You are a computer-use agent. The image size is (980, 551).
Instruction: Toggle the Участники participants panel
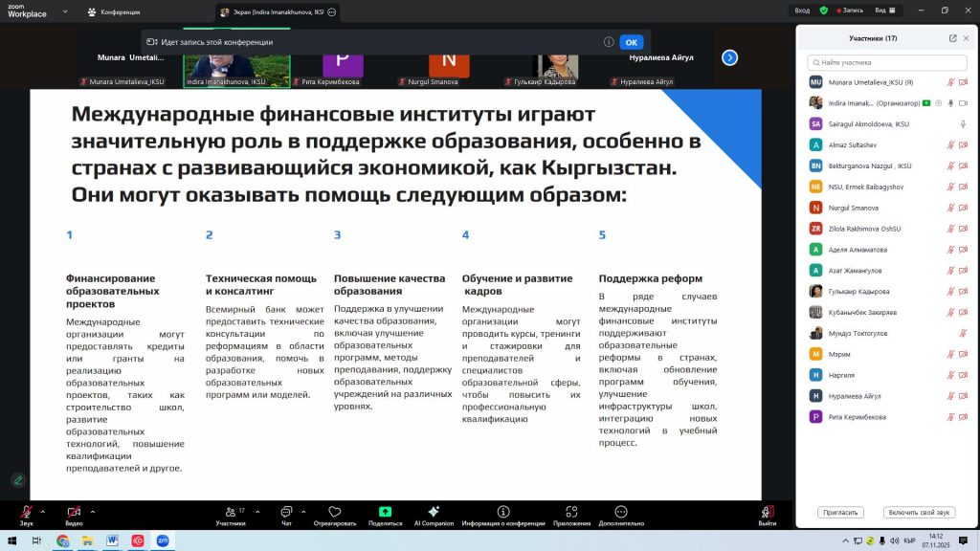pyautogui.click(x=230, y=512)
